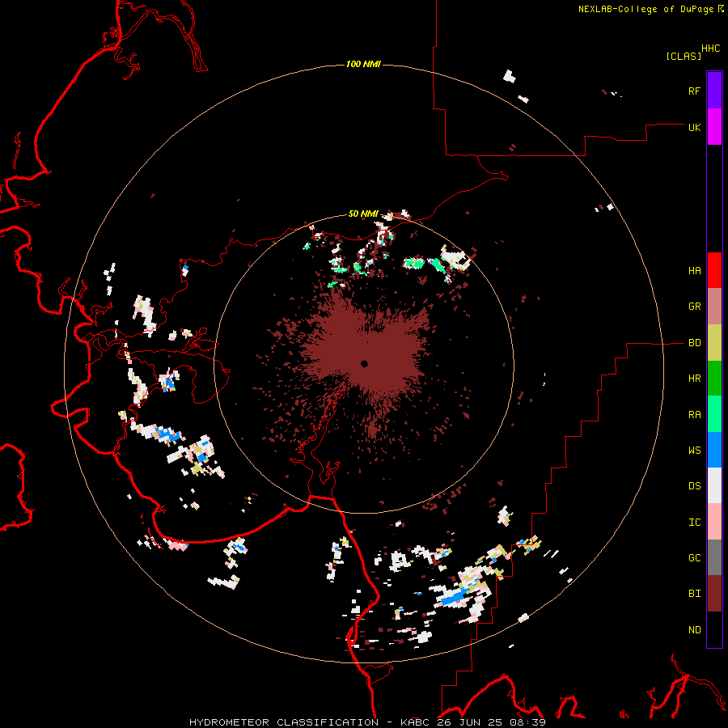This screenshot has height=728, width=728.
Task: Click the HR green legend color block
Action: click(714, 379)
